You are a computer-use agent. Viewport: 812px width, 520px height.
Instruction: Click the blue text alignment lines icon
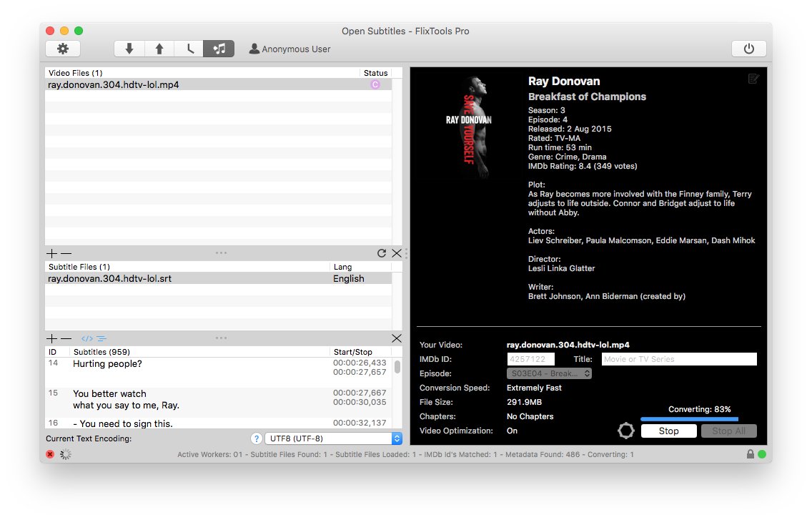[101, 338]
